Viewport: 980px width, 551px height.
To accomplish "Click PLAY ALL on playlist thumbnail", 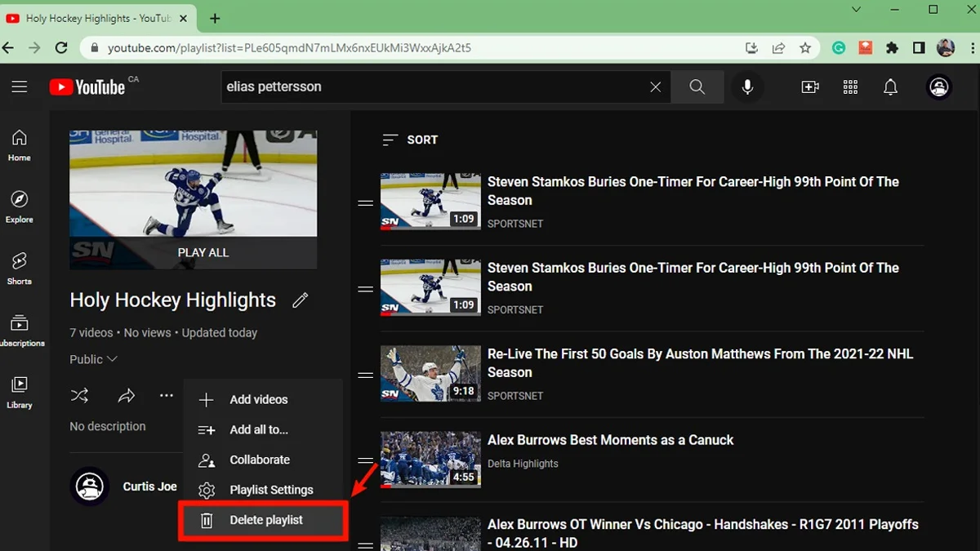I will pyautogui.click(x=203, y=252).
